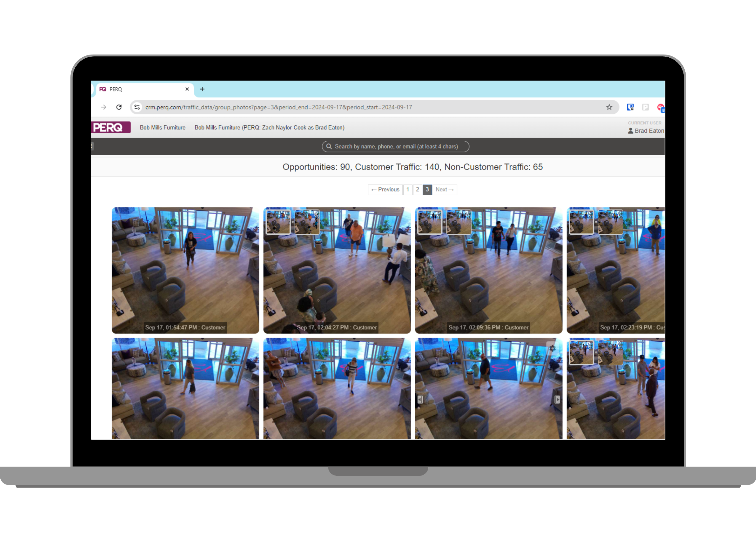Open Bob Mills Furniture link in header
Viewport: 756px width, 544px height.
[x=163, y=128]
